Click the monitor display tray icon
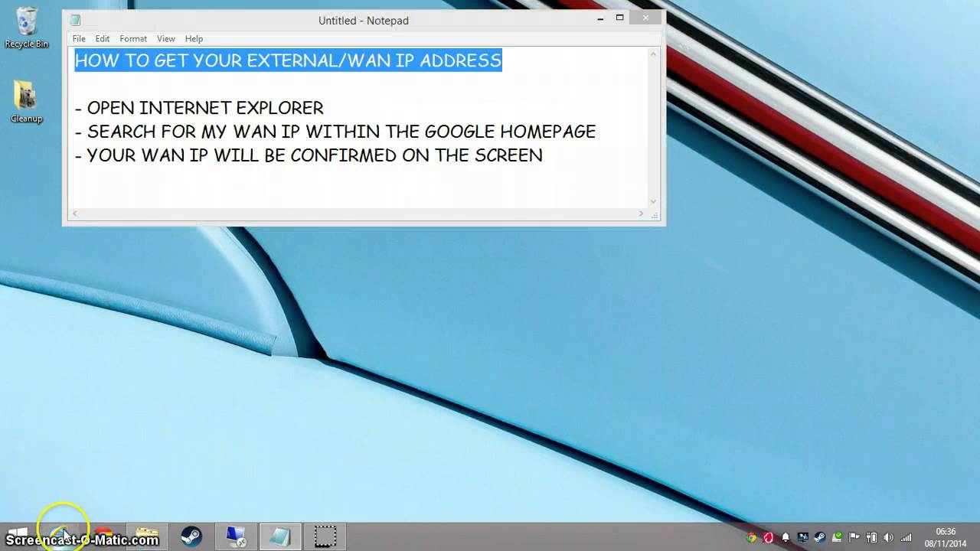Screen dimensions: 980x551 [803, 537]
